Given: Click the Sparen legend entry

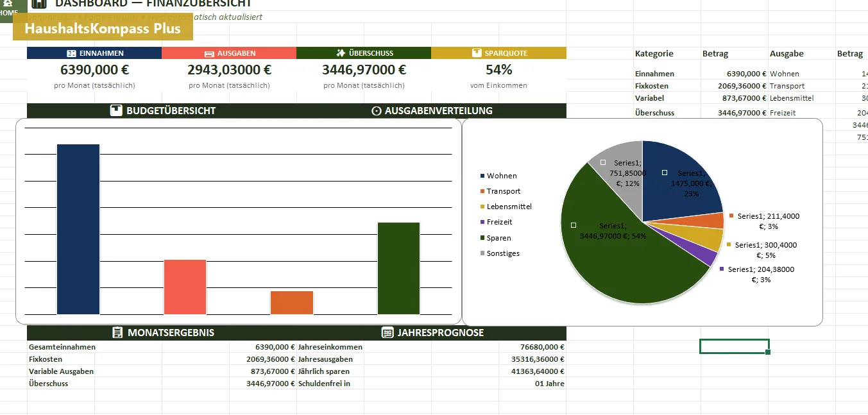Looking at the screenshot, I should 495,238.
